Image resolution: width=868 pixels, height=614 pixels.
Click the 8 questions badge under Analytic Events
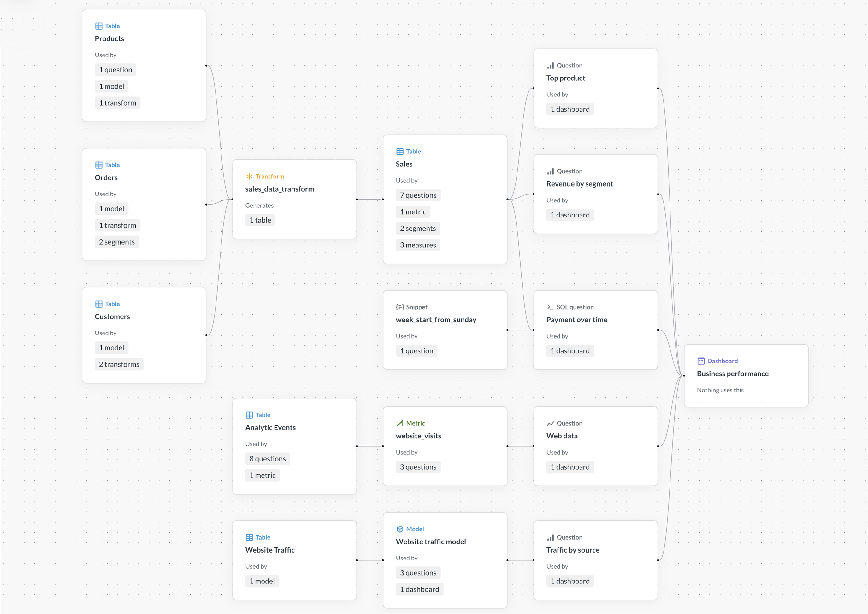click(x=268, y=459)
